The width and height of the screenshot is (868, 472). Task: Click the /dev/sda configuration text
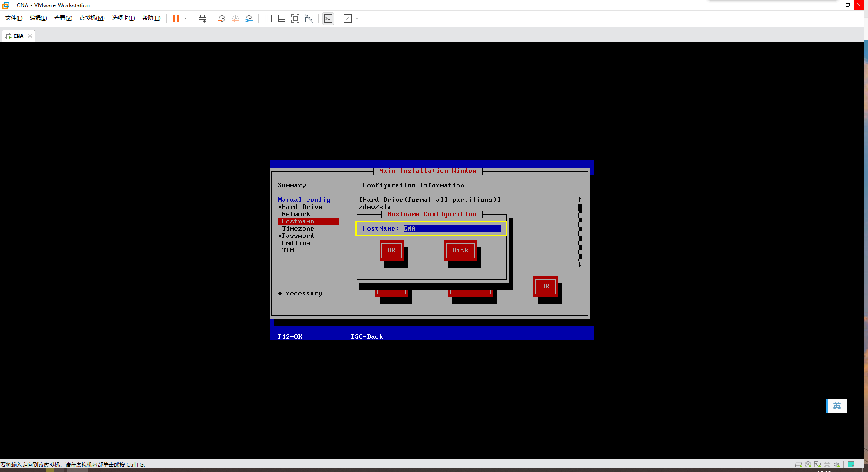tap(375, 207)
